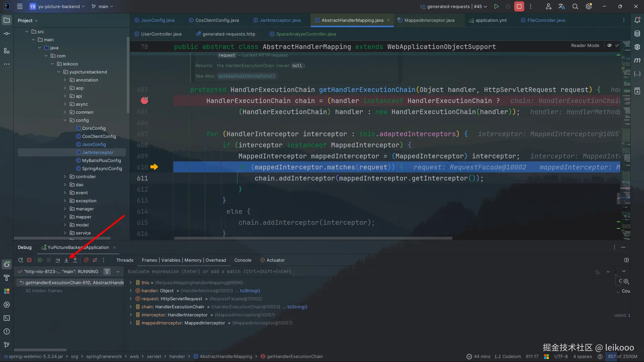Viewport: 644px width, 362px height.
Task: Open the main branch dropdown
Action: click(103, 6)
